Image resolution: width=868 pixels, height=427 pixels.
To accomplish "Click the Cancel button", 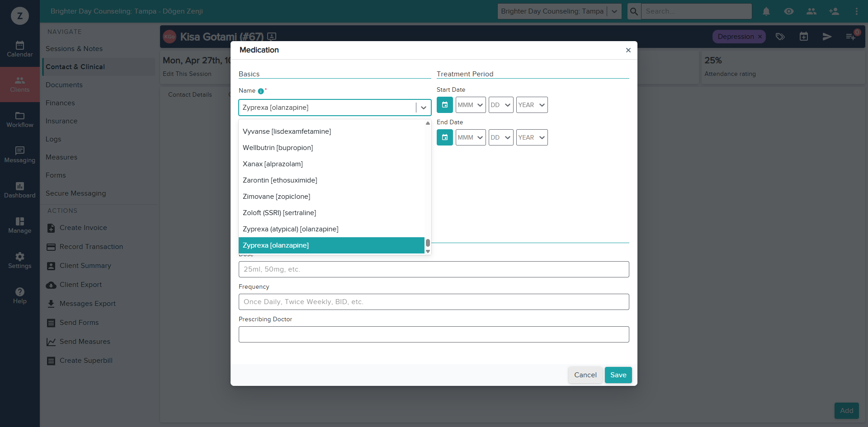I will (585, 375).
